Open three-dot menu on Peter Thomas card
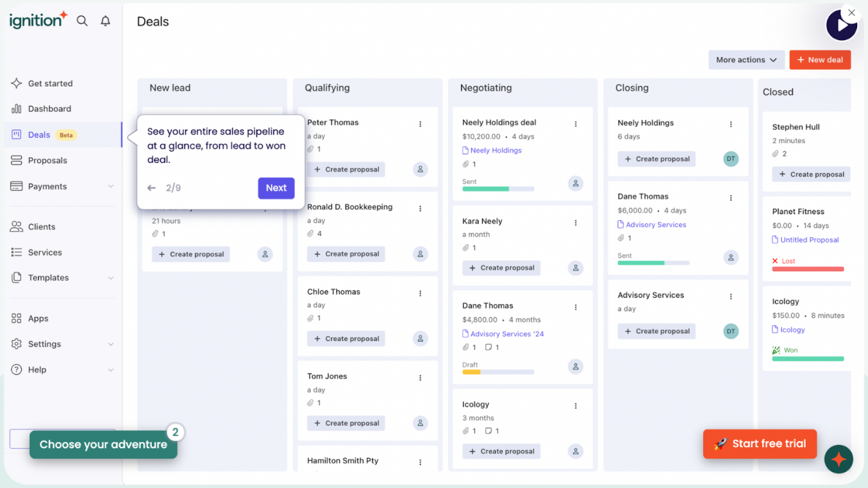The image size is (868, 488). tap(420, 124)
